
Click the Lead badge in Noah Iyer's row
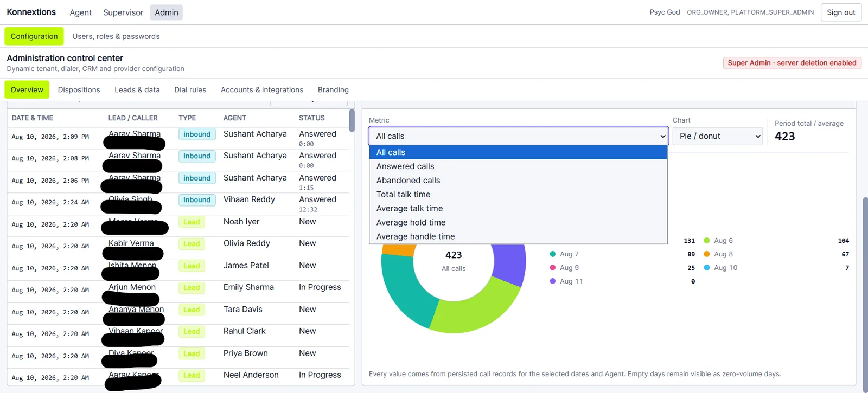(192, 222)
